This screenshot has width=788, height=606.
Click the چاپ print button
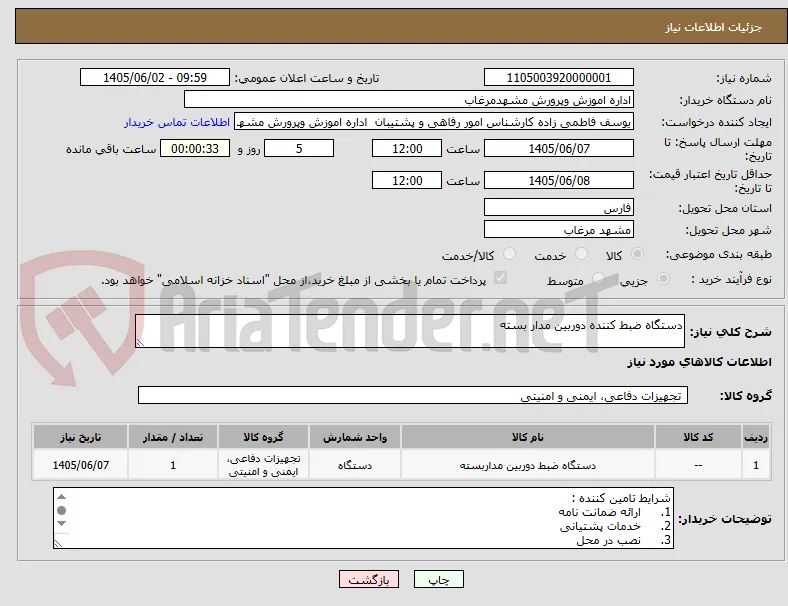point(439,579)
